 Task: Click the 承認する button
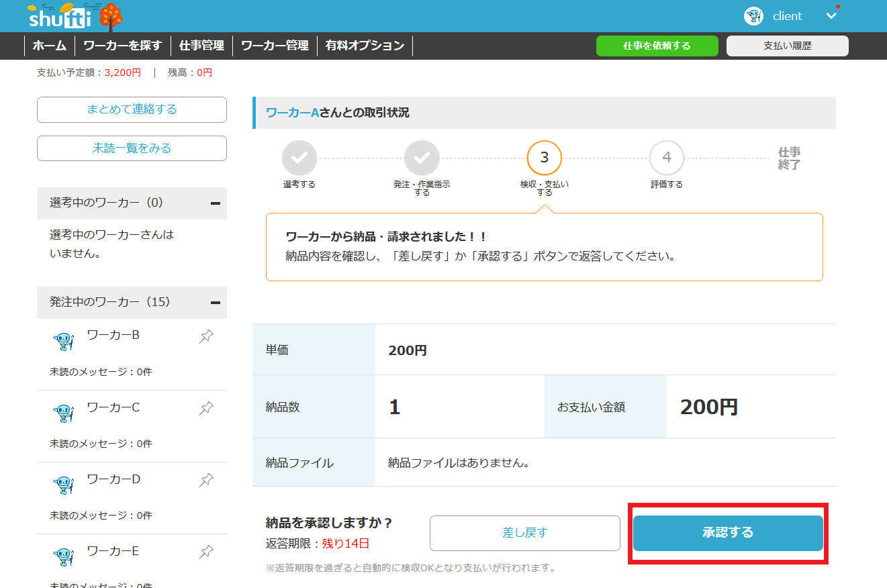[x=728, y=533]
